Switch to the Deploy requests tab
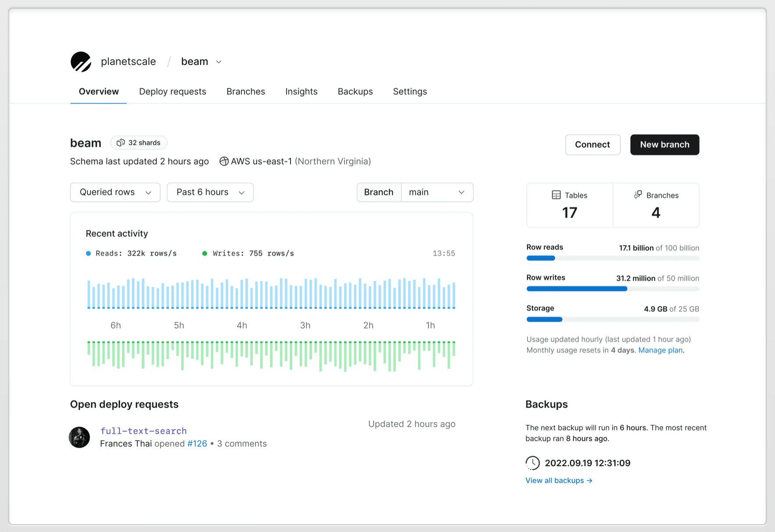 click(172, 91)
